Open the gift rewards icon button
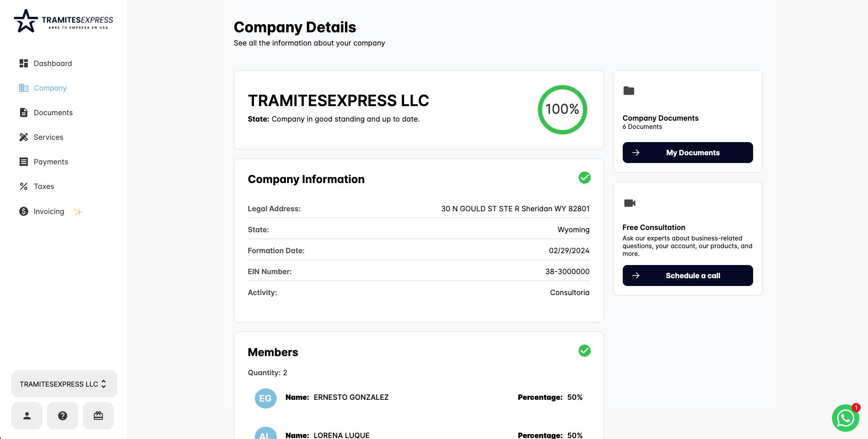This screenshot has width=868, height=439. pos(98,416)
